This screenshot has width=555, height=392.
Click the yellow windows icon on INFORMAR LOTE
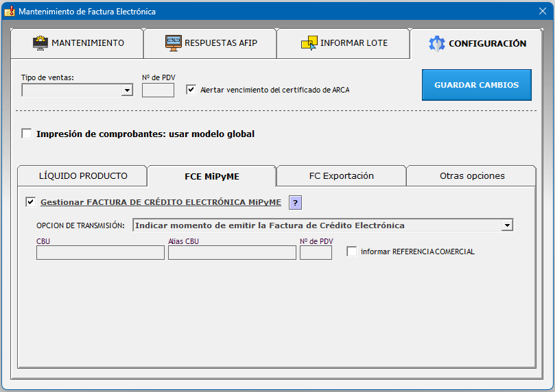pyautogui.click(x=309, y=43)
